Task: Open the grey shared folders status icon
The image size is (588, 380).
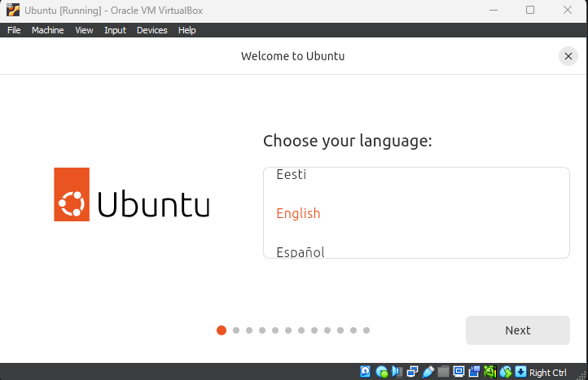Action: click(x=444, y=372)
